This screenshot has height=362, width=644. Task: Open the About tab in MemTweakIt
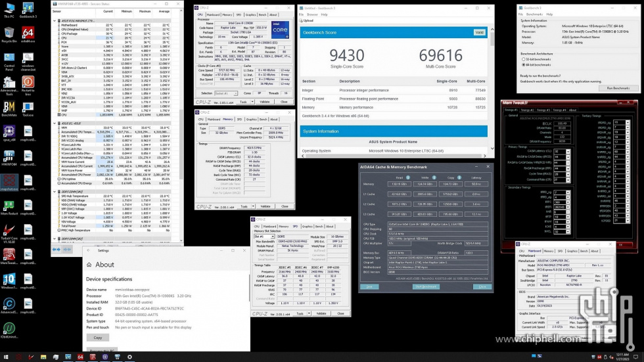[572, 110]
